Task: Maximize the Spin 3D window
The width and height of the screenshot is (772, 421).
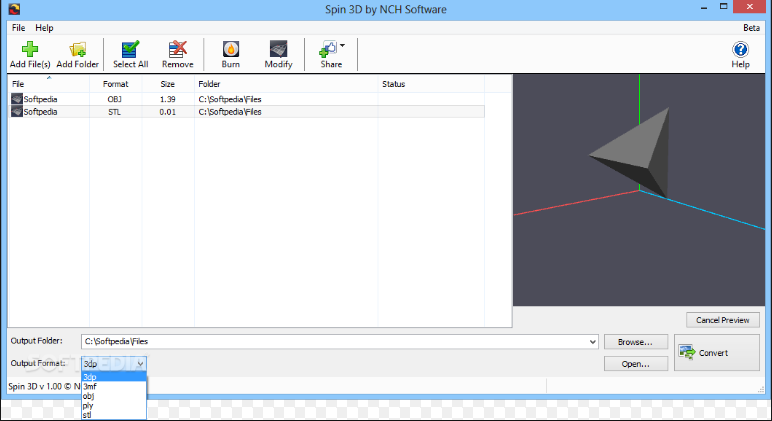Action: (x=723, y=7)
